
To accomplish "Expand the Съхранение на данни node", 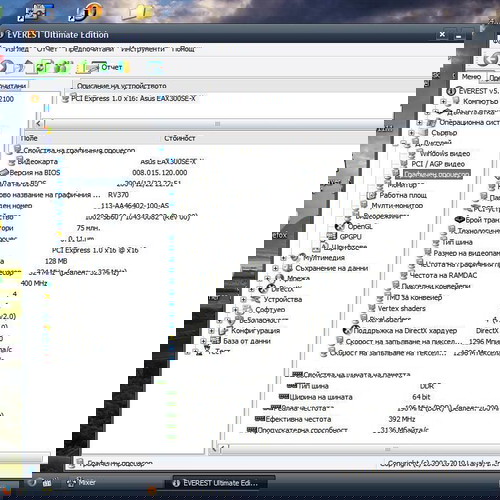I will [275, 268].
